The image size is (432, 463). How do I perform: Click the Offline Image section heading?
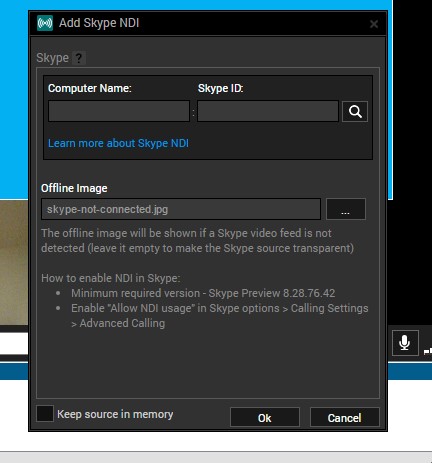(74, 188)
